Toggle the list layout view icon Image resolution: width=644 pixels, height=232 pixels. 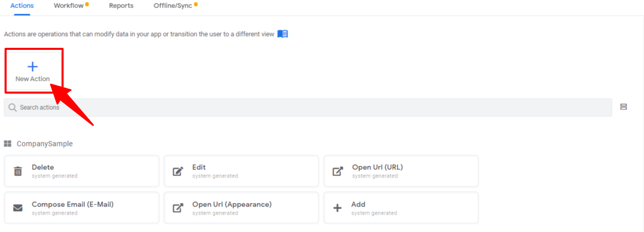click(624, 107)
